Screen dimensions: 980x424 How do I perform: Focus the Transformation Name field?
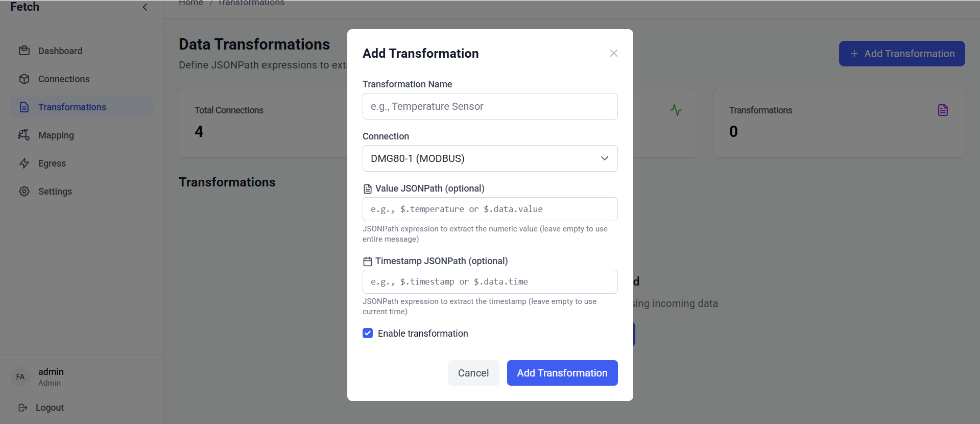[489, 106]
